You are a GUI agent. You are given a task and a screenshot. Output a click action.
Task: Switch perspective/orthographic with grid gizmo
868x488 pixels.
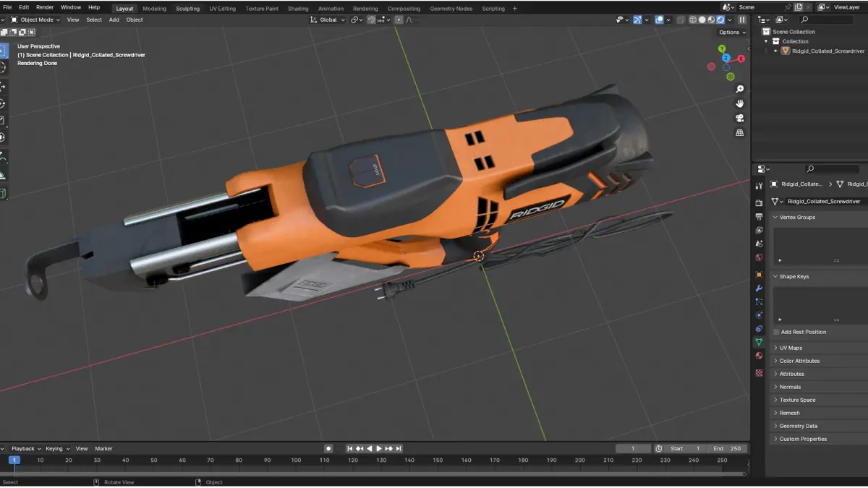click(740, 133)
